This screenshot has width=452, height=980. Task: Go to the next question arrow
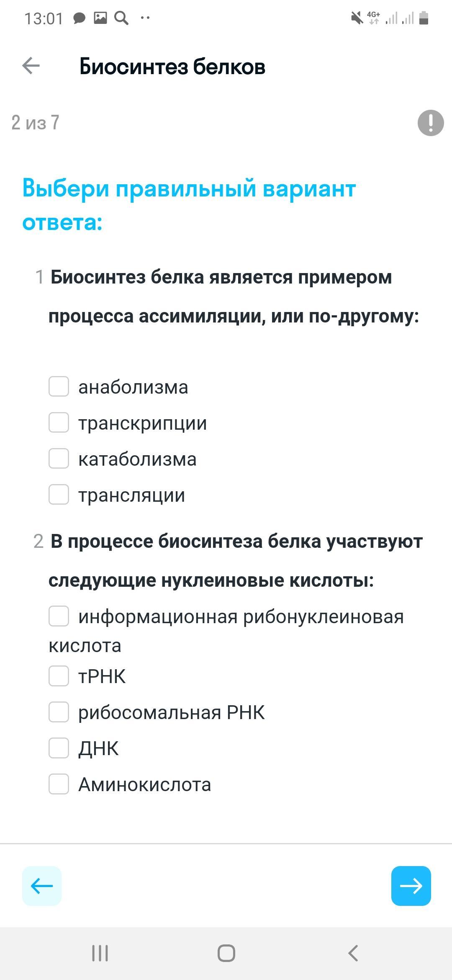click(411, 886)
